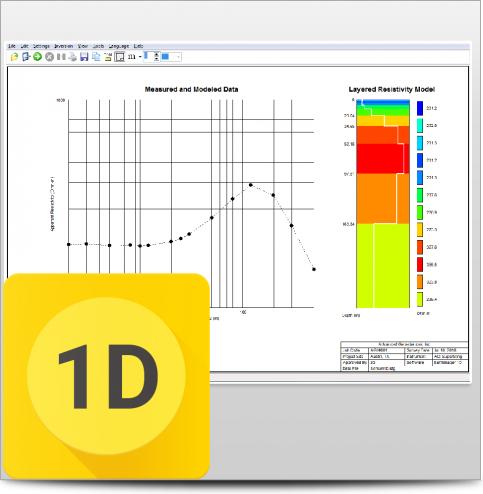Click the open file folder icon
Screen dimensions: 483x494
14,57
